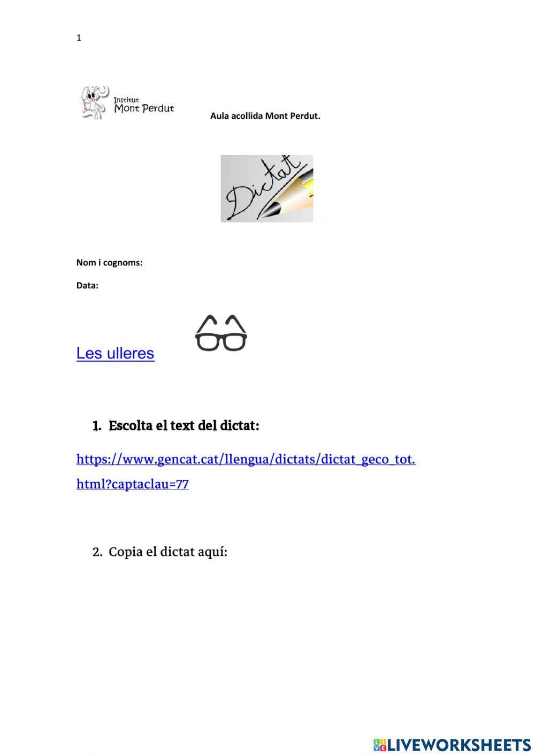Open the Les ulleres link
The width and height of the screenshot is (535, 756).
(115, 353)
